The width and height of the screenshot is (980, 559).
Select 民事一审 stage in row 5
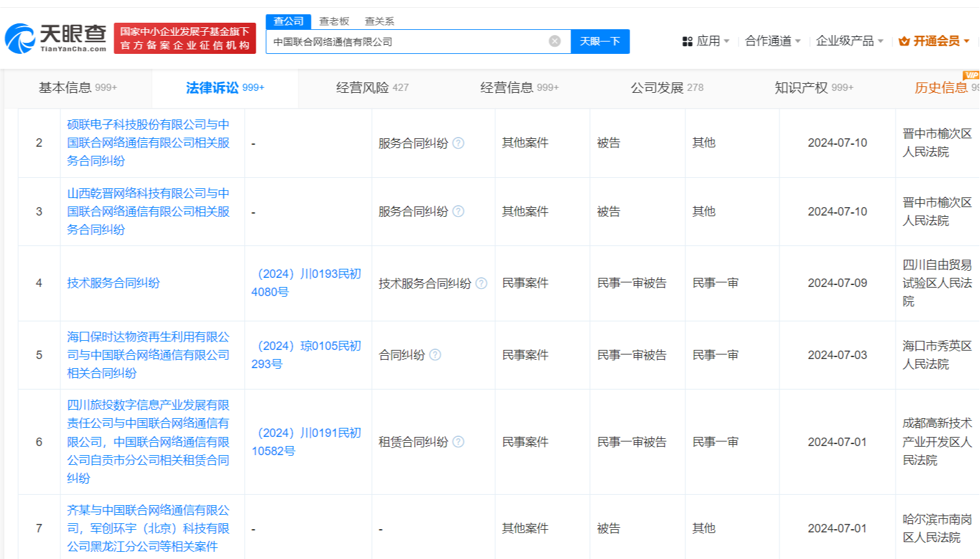715,355
